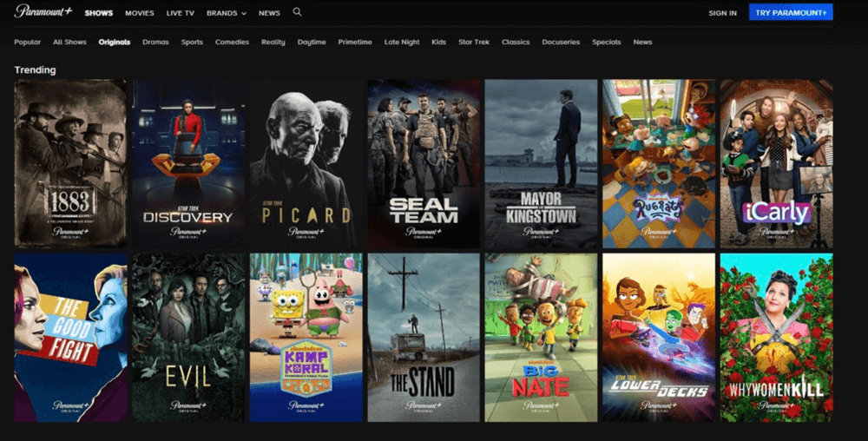Select the Star Trek Picard poster

(x=306, y=164)
